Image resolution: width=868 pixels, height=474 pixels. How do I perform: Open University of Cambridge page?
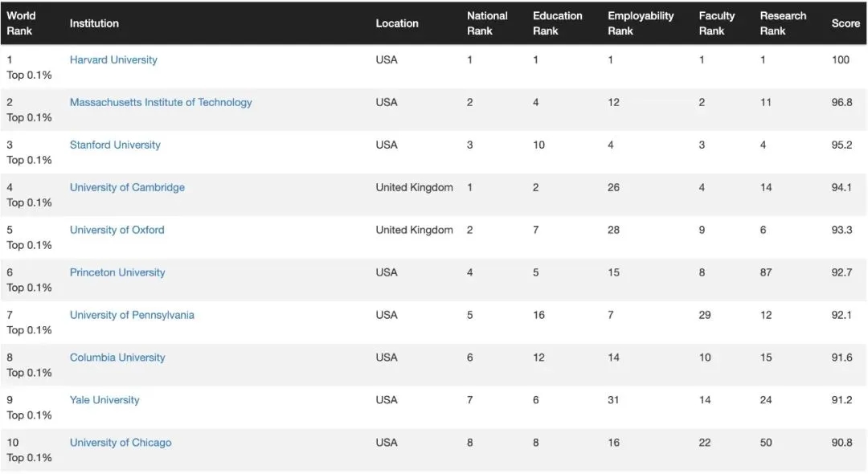pos(127,187)
